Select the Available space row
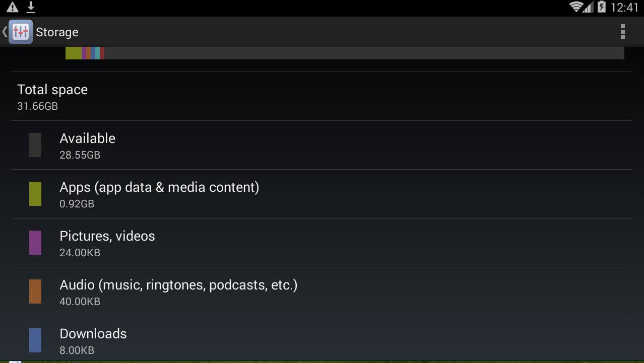 pos(321,145)
